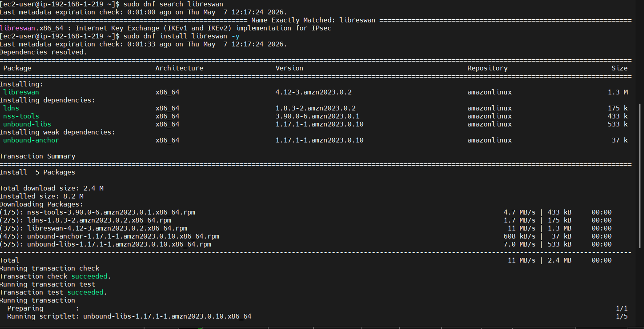The height and width of the screenshot is (329, 644).
Task: Click the 'Installing dependencies:' label
Action: (47, 100)
